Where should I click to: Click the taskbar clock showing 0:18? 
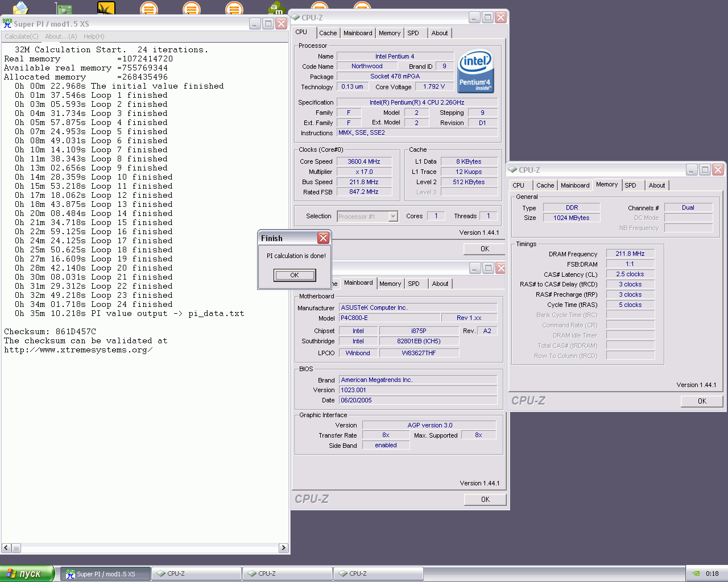tap(712, 574)
